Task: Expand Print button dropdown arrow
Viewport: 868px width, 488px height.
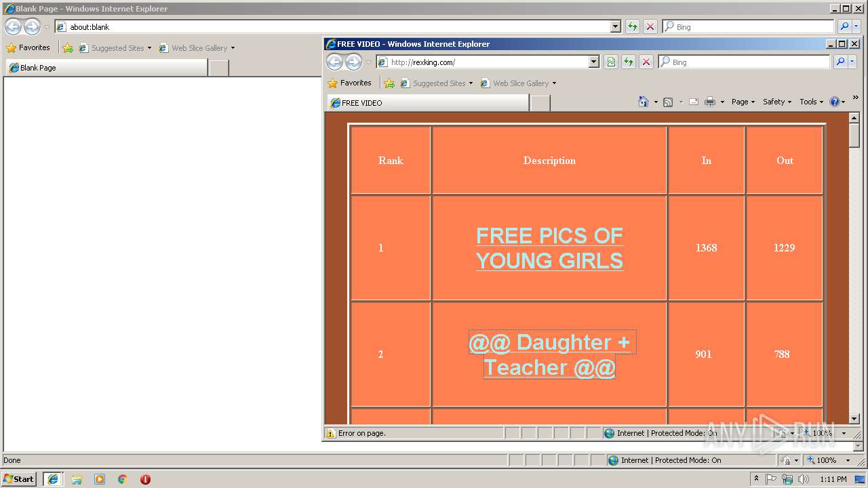Action: click(722, 102)
